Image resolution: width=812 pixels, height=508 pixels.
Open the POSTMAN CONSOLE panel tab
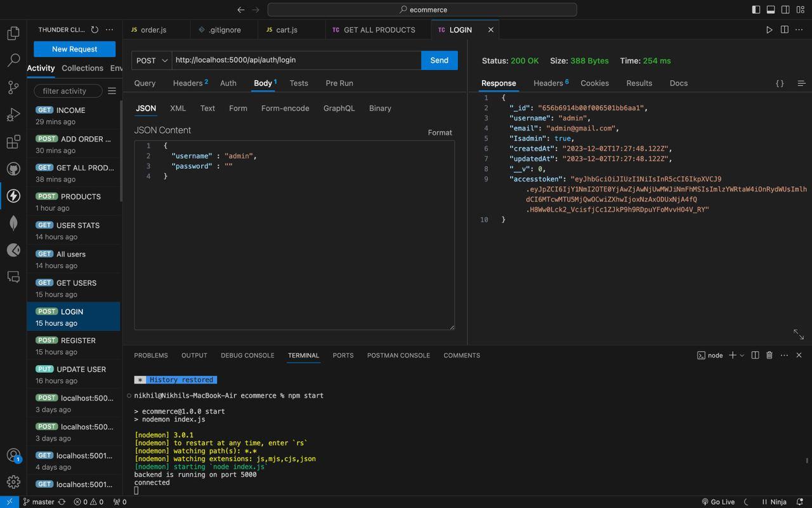pyautogui.click(x=398, y=355)
